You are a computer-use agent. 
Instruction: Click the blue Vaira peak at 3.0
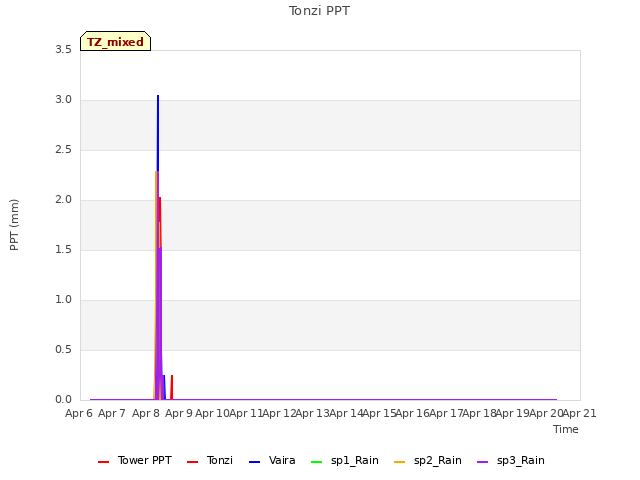[x=158, y=96]
